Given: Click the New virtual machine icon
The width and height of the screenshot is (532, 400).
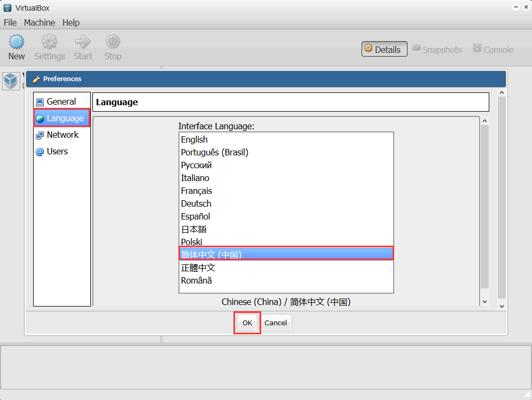Looking at the screenshot, I should [16, 42].
